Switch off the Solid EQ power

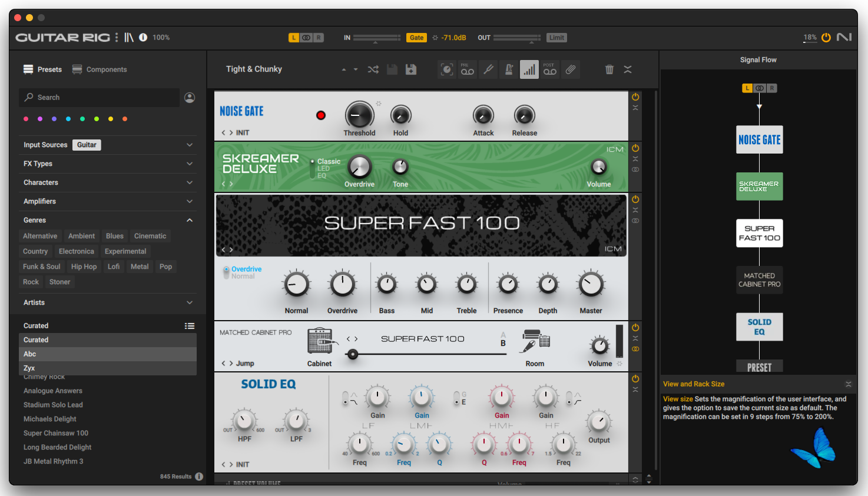click(635, 379)
